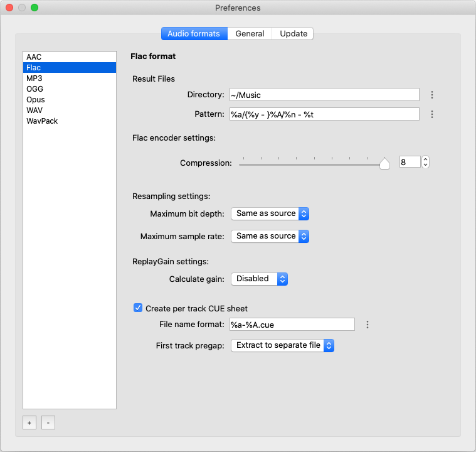476x452 pixels.
Task: Expand the Maximum sample rate dropdown
Action: [270, 236]
